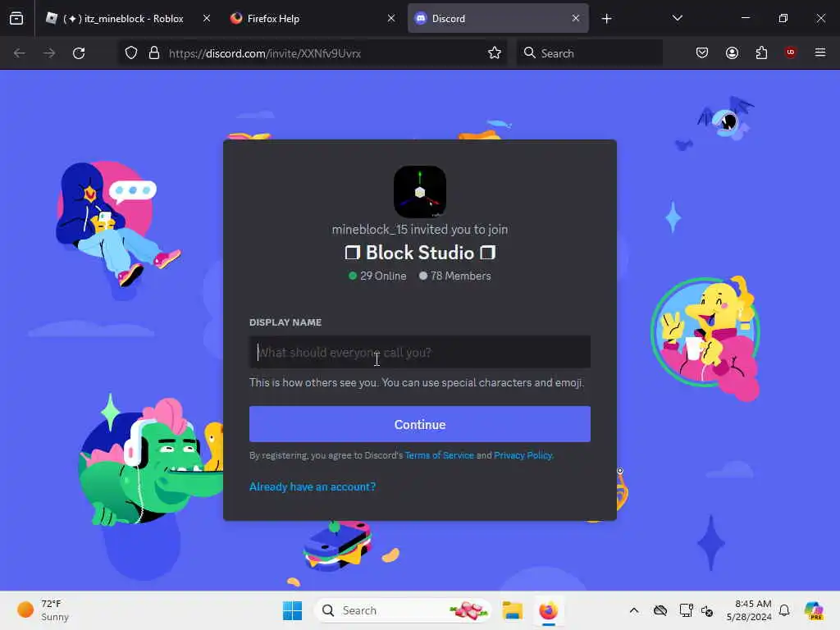Screen dimensions: 840x630
Task: Close the Discord tab
Action: (575, 18)
